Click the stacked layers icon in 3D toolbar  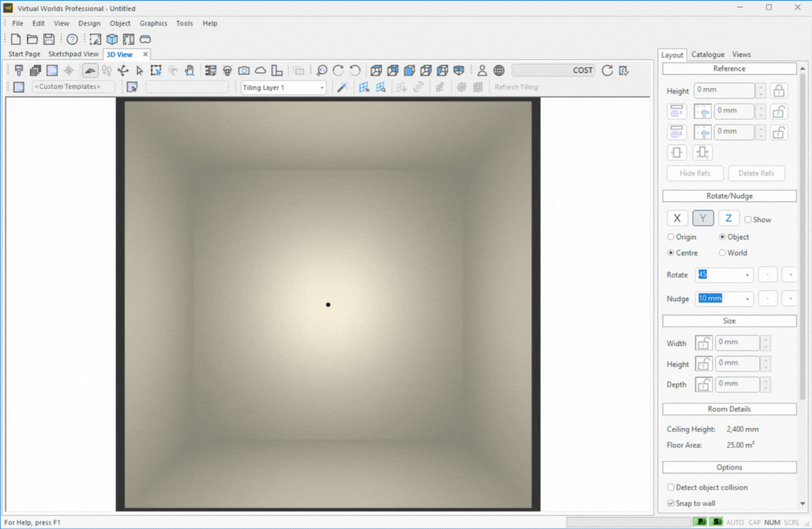pyautogui.click(x=36, y=70)
